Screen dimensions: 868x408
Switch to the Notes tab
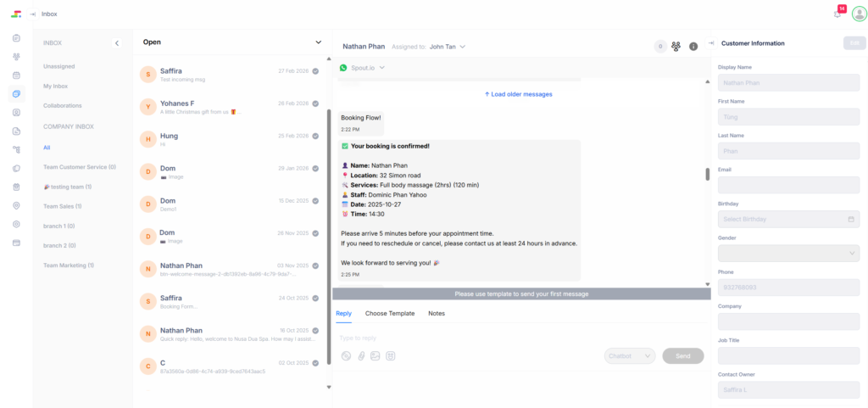436,314
